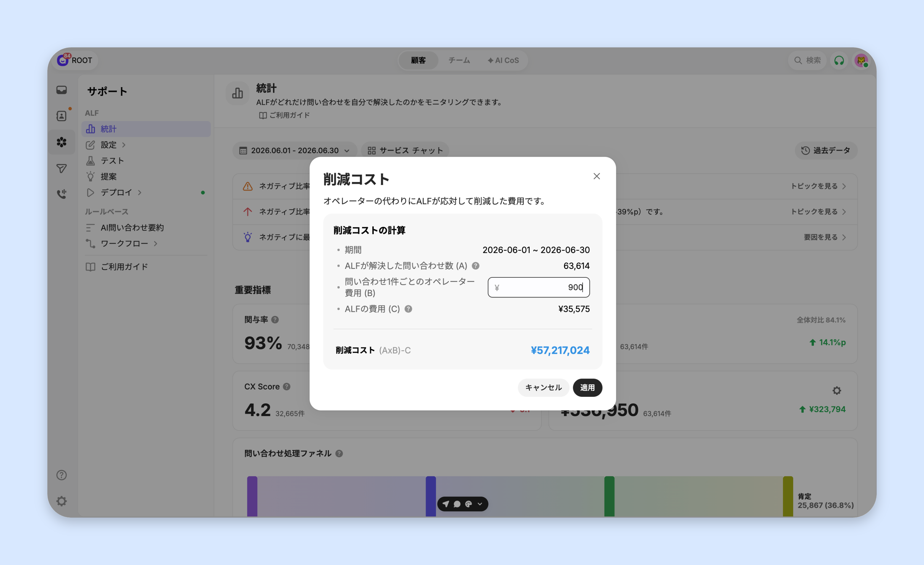Click the warning triangle alert icon
The width and height of the screenshot is (924, 565).
click(x=248, y=186)
